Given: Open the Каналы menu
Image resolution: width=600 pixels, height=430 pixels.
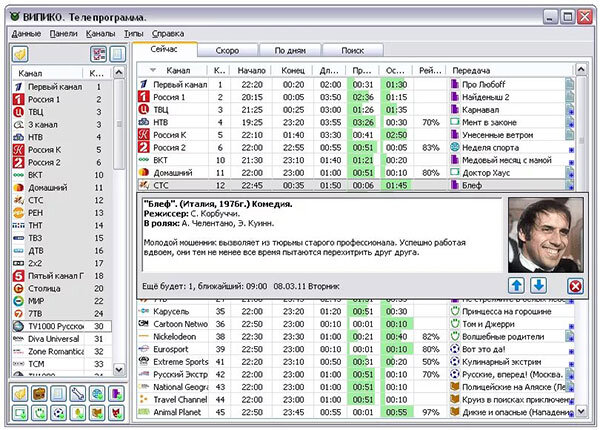Looking at the screenshot, I should tap(100, 34).
